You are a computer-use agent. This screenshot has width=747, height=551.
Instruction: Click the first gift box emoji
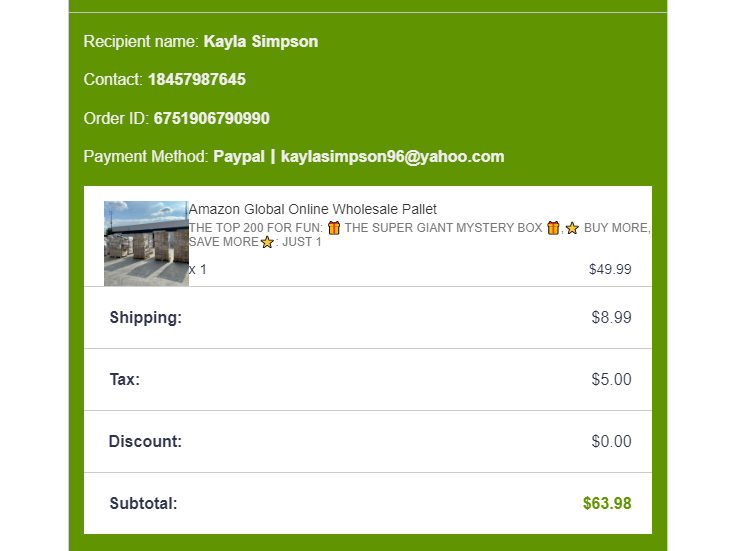pos(334,228)
